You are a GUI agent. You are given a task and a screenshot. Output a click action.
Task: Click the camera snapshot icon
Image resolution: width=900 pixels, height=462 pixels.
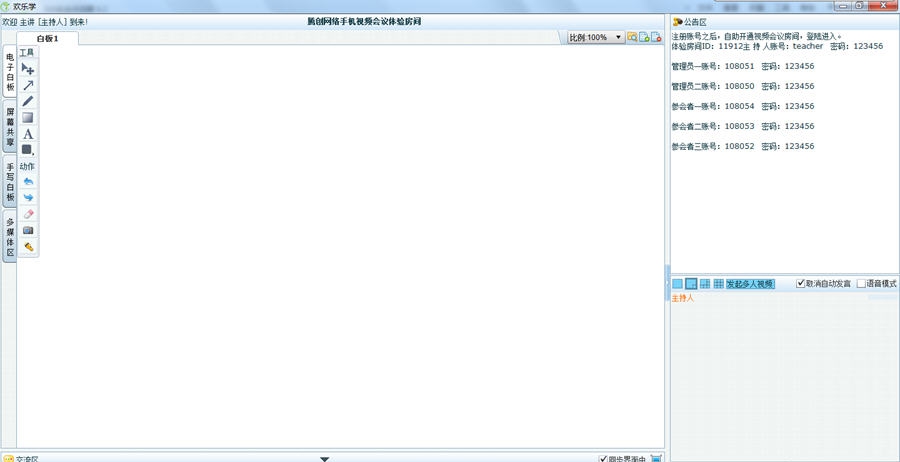(x=28, y=230)
